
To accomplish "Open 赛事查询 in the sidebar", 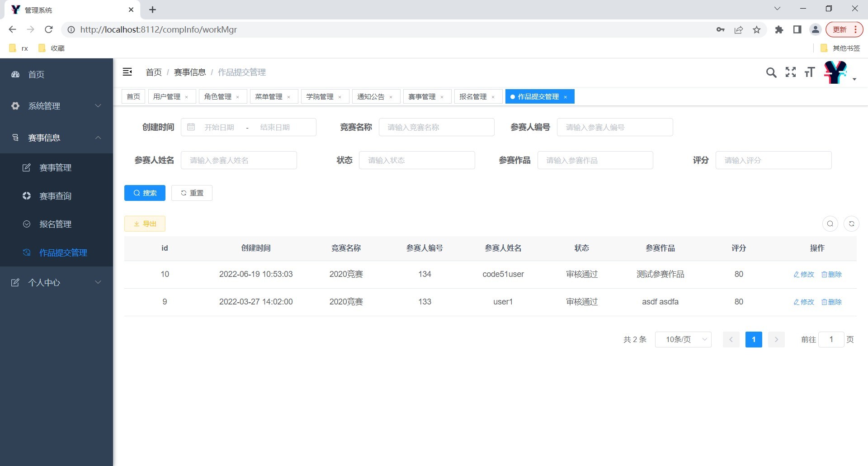I will pyautogui.click(x=57, y=196).
